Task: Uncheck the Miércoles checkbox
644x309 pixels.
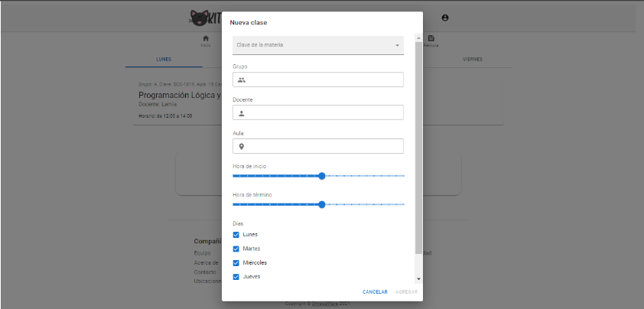Action: point(236,263)
